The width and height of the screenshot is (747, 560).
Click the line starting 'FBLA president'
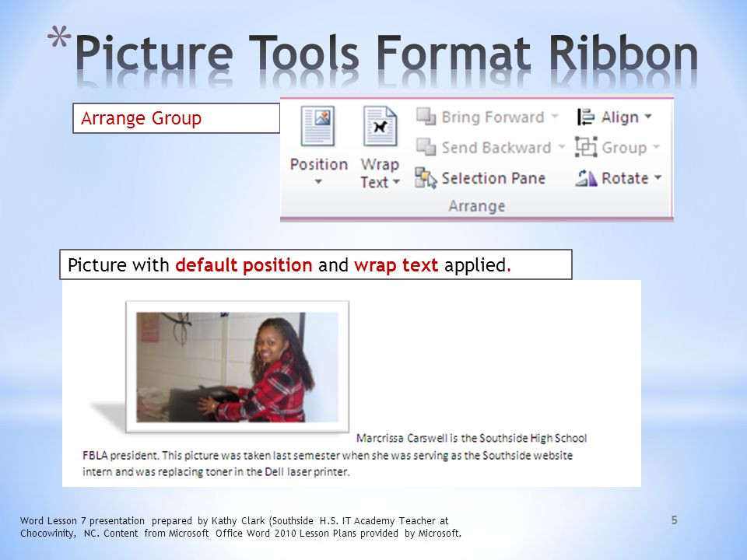328,455
